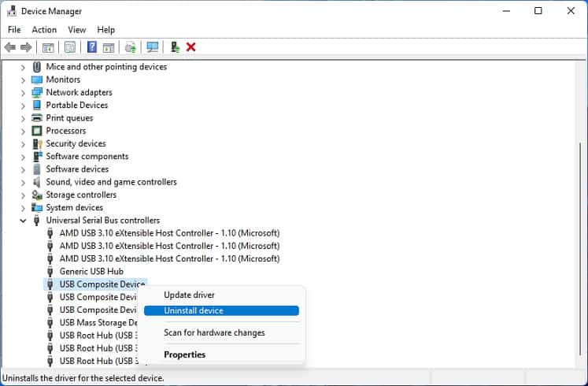Click status bar text 'Uninstalls the driver'
Image resolution: width=588 pixels, height=386 pixels.
pos(83,378)
